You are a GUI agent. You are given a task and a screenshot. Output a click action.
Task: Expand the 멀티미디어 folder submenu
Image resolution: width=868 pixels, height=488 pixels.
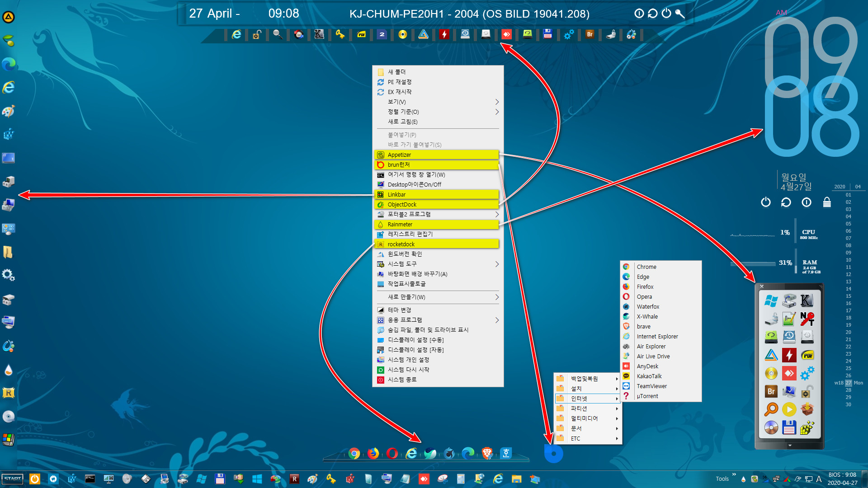pyautogui.click(x=588, y=418)
